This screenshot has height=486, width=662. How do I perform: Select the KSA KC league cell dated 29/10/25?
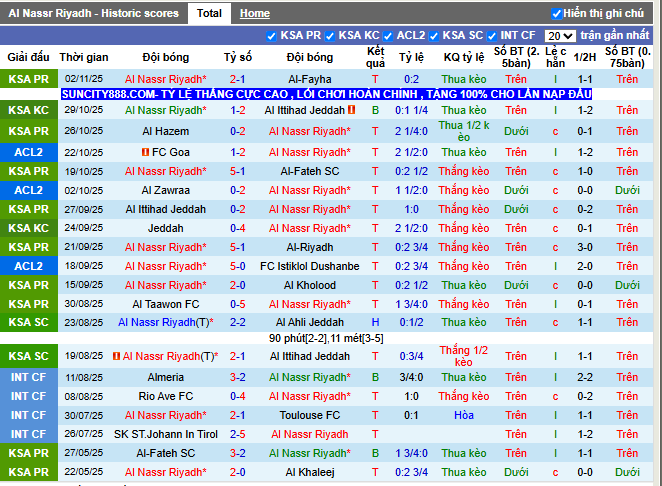29,110
